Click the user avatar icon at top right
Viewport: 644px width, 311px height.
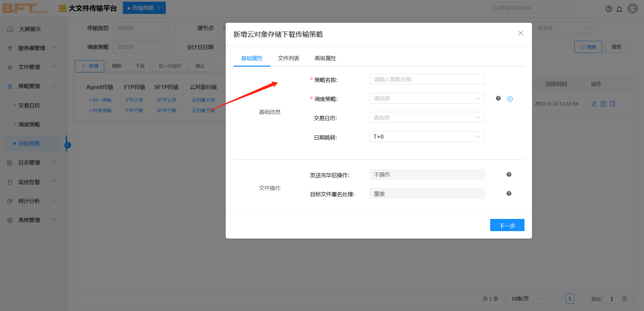(632, 8)
